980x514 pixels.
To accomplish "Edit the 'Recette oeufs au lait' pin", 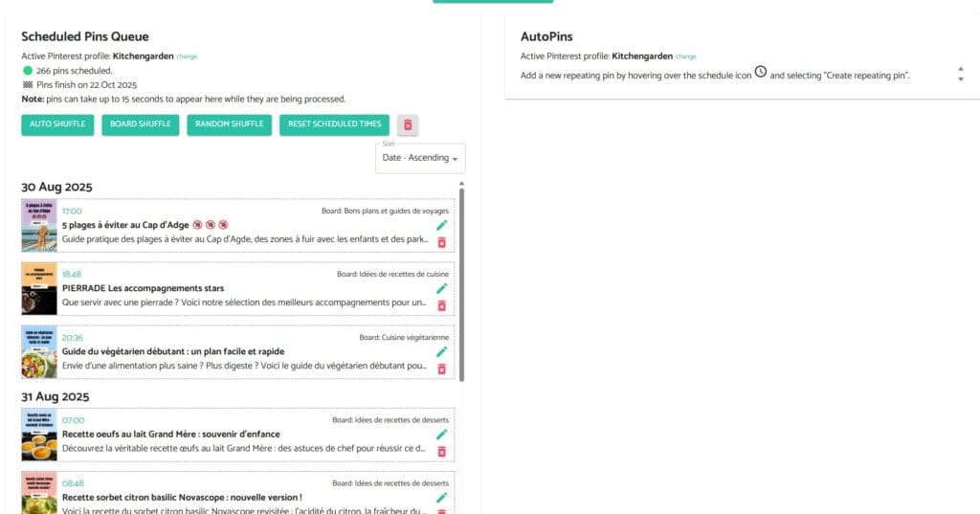I will [441, 434].
